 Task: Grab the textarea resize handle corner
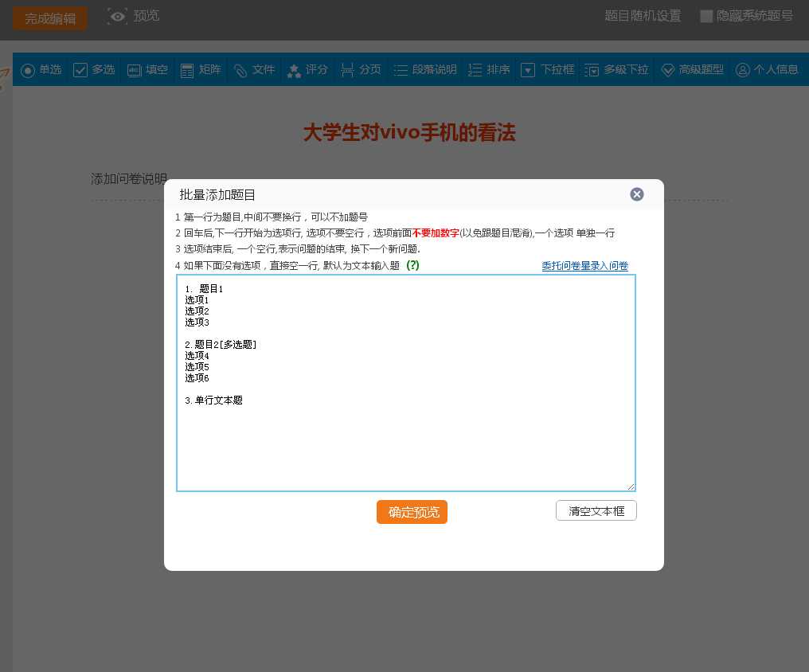(631, 486)
